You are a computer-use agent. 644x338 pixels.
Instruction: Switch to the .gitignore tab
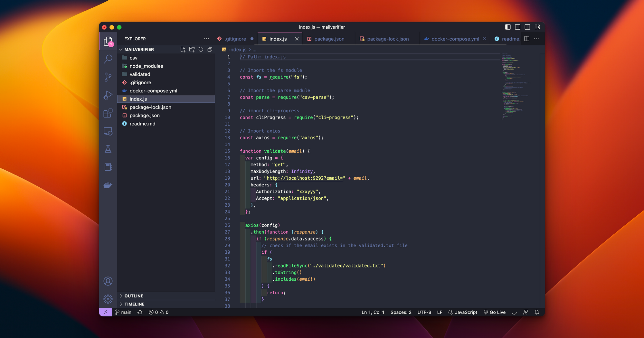point(235,39)
